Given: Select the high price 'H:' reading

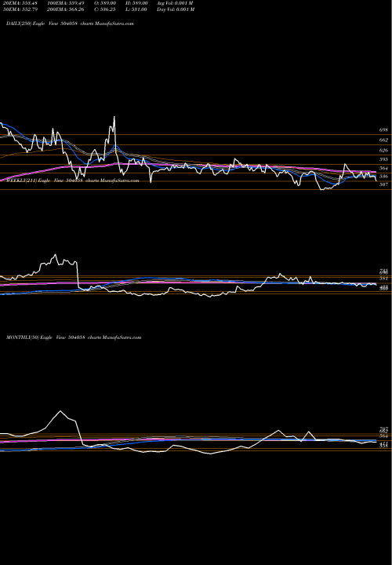Looking at the screenshot, I should click(x=136, y=3).
